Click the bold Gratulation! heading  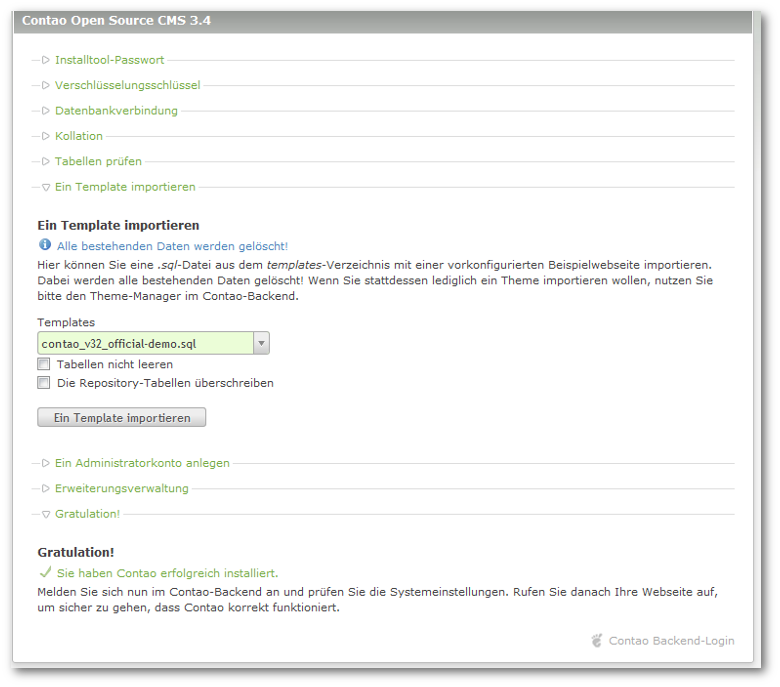tap(76, 552)
